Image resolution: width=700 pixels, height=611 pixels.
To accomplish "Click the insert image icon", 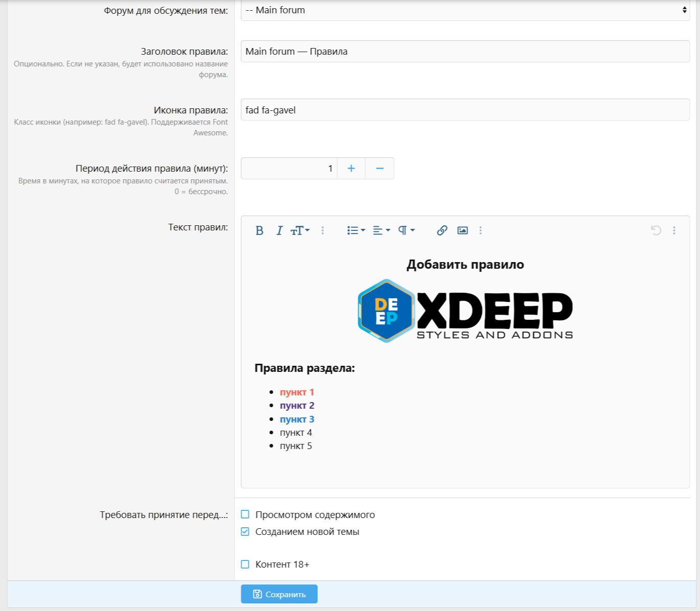I will (x=462, y=230).
